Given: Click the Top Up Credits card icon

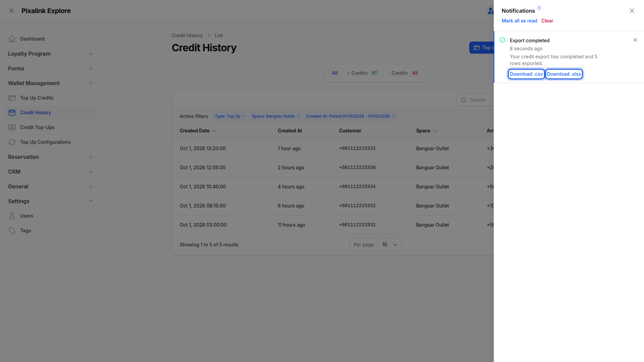Looking at the screenshot, I should pos(12,98).
